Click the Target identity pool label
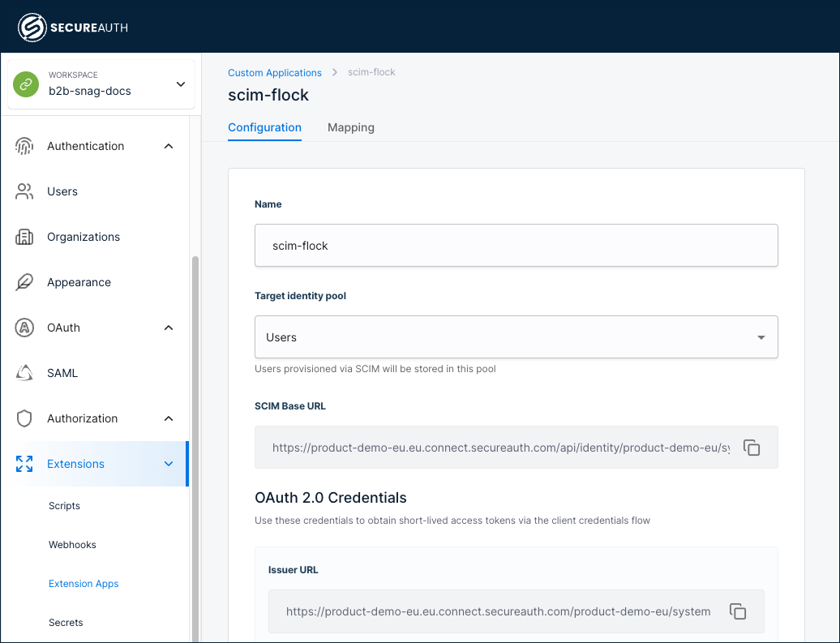The width and height of the screenshot is (840, 643). coord(300,296)
